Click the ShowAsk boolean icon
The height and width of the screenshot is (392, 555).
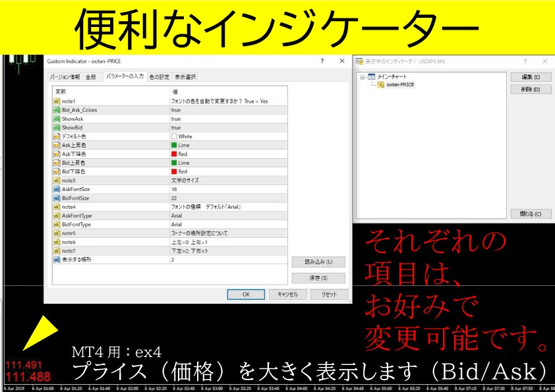(x=57, y=119)
